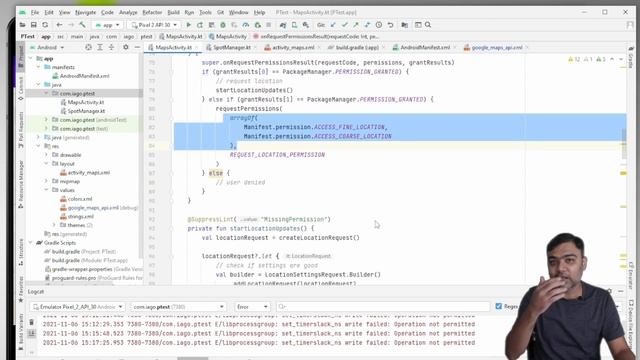640x360 pixels.
Task: Click the Debug app bug icon
Action: point(223,25)
